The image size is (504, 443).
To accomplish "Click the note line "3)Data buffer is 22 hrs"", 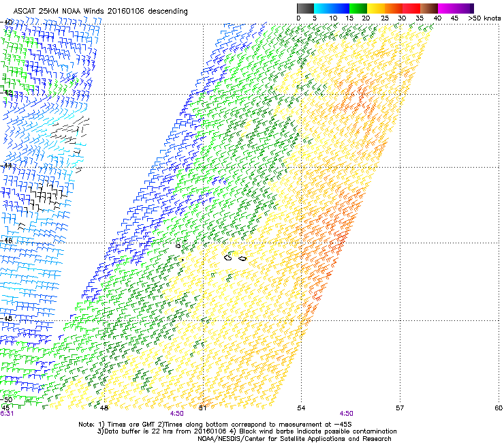I will click(x=247, y=431).
